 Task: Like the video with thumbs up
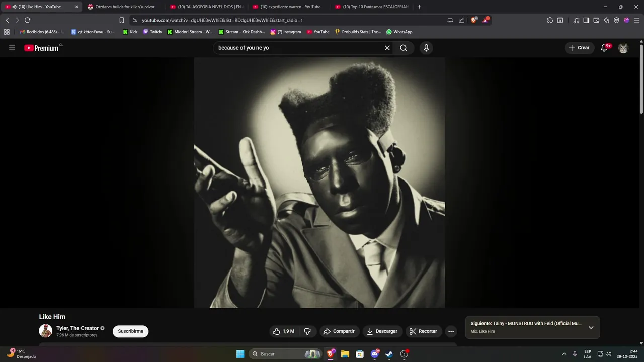click(x=284, y=331)
